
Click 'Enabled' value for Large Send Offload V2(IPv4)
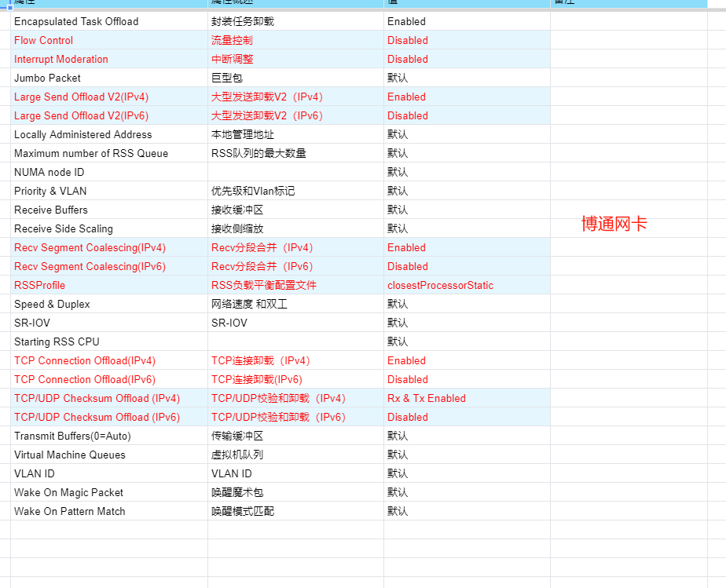coord(467,97)
